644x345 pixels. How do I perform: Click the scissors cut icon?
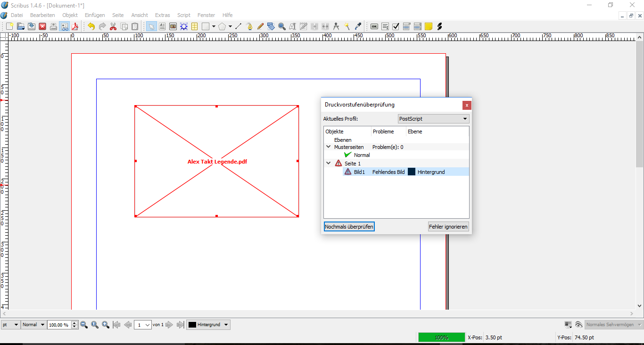coord(113,26)
